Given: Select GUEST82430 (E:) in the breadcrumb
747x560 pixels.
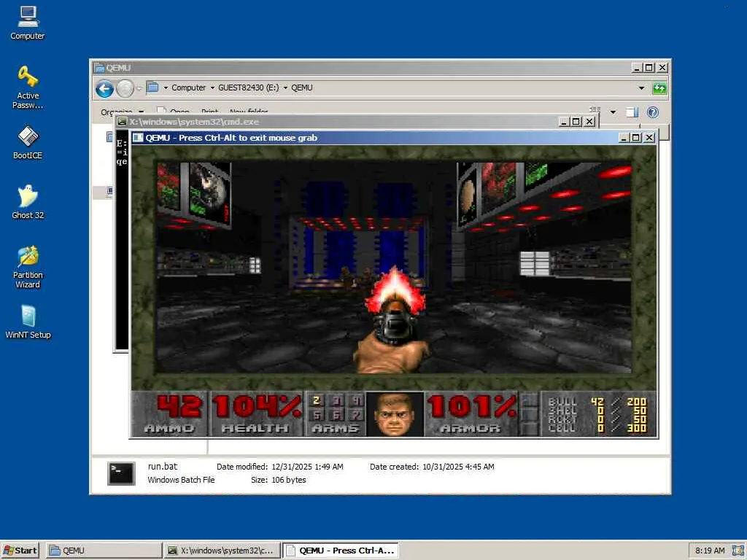Looking at the screenshot, I should [248, 87].
